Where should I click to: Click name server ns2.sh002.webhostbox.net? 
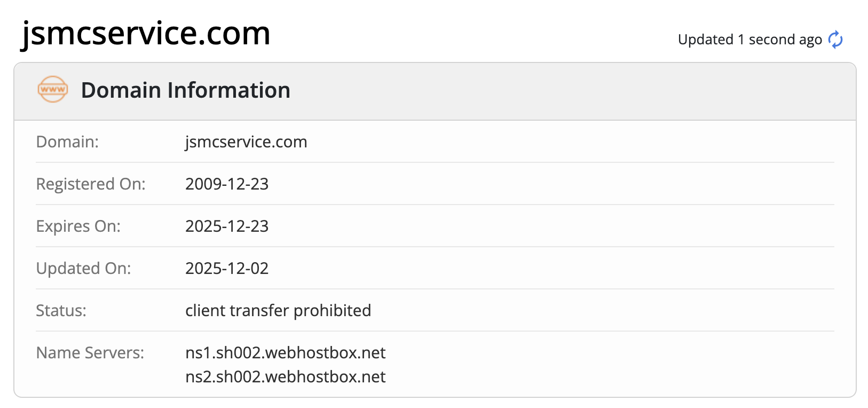285,377
